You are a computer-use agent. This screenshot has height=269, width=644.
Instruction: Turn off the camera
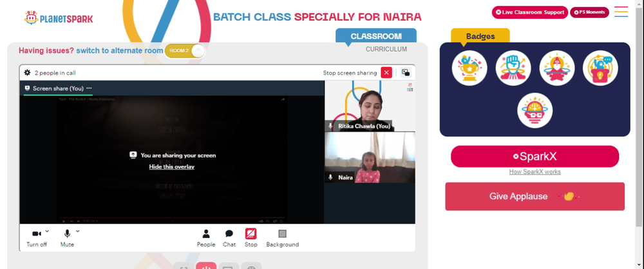click(37, 239)
